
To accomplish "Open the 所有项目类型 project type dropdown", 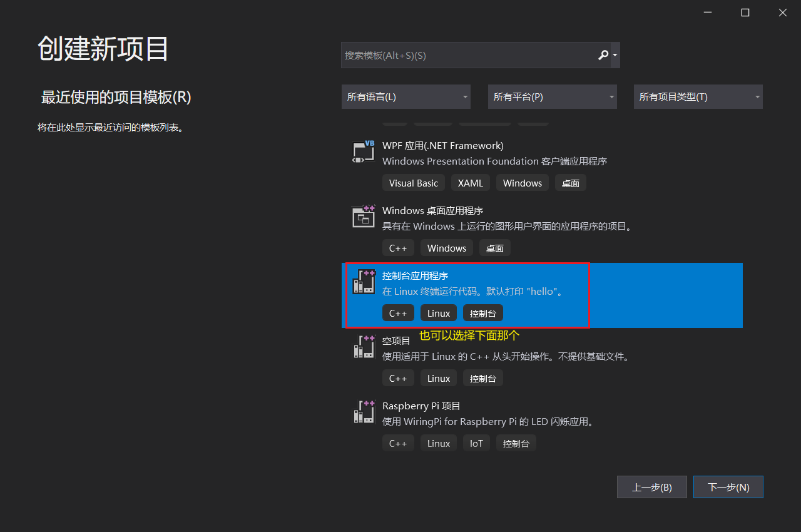I will 698,97.
